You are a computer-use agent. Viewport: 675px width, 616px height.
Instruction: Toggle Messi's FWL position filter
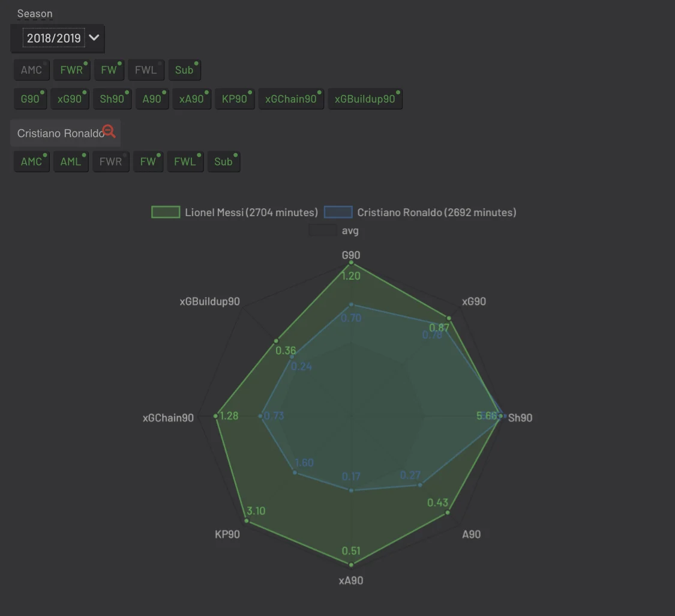(146, 70)
